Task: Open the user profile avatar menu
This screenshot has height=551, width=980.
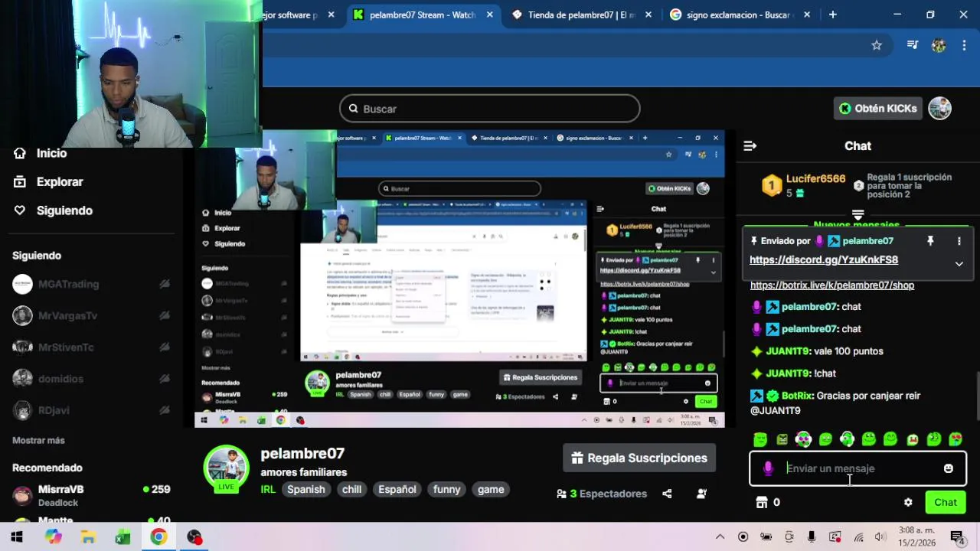Action: 939,109
